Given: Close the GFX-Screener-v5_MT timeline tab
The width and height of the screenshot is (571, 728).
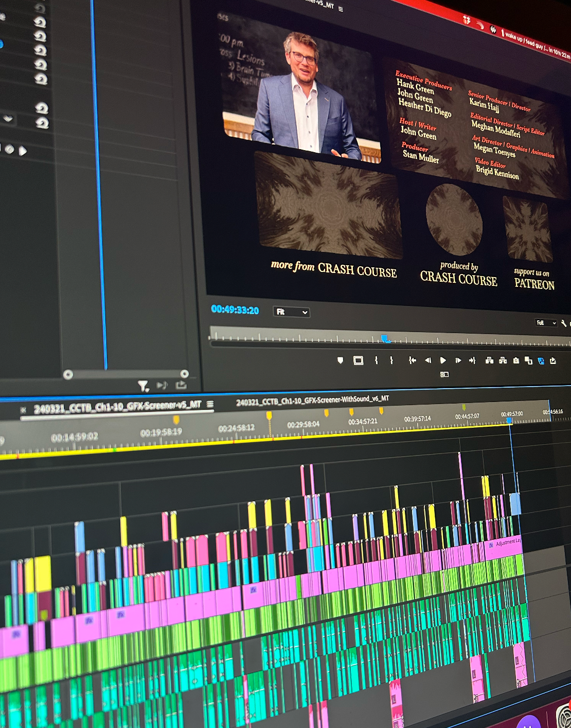Looking at the screenshot, I should point(23,410).
